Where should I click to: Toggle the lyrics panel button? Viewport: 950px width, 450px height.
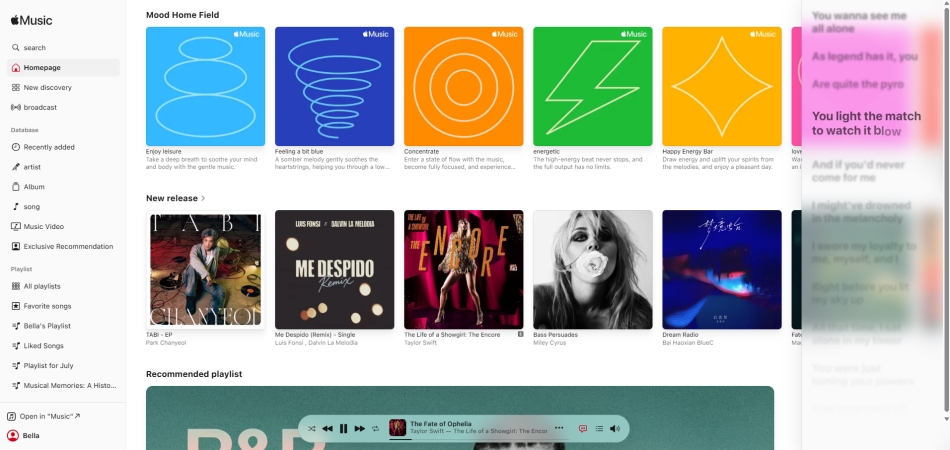583,428
